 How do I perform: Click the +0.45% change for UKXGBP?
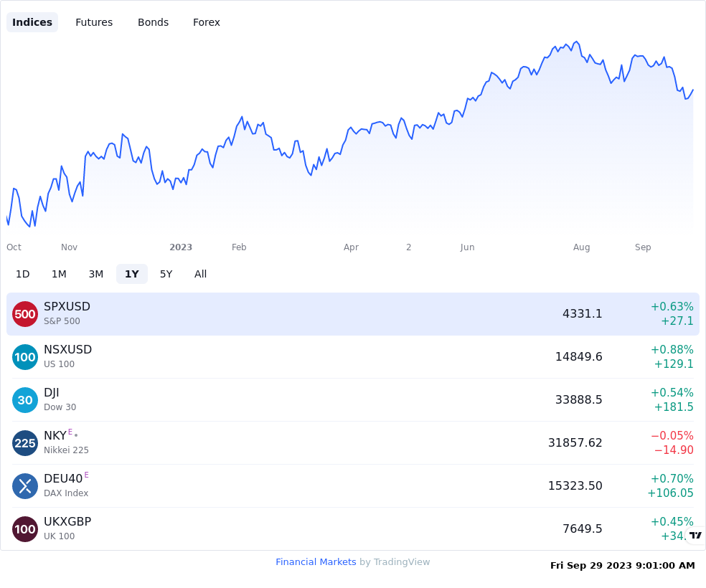coord(672,522)
